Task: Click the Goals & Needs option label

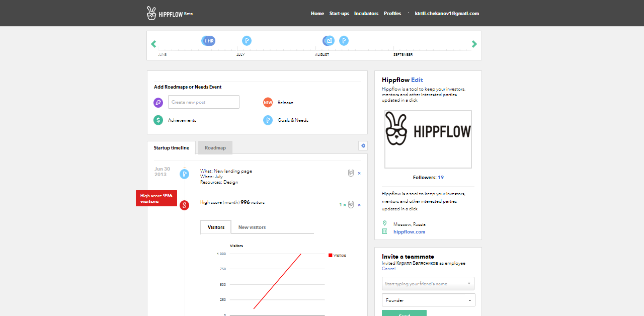Action: coord(293,121)
